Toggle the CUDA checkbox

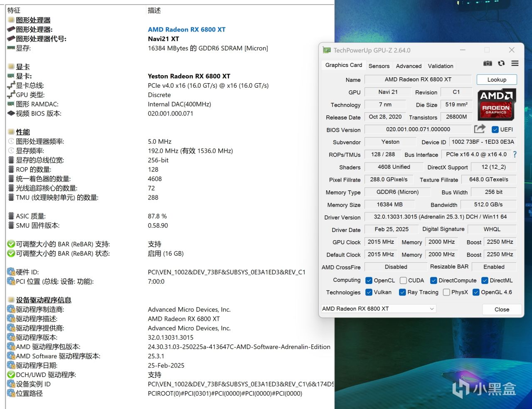(403, 281)
